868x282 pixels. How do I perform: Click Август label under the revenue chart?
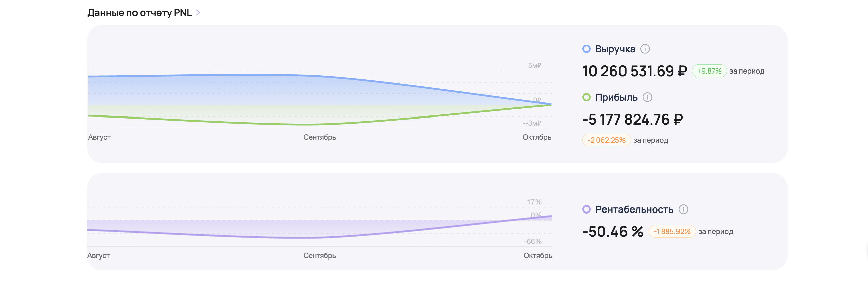click(99, 137)
